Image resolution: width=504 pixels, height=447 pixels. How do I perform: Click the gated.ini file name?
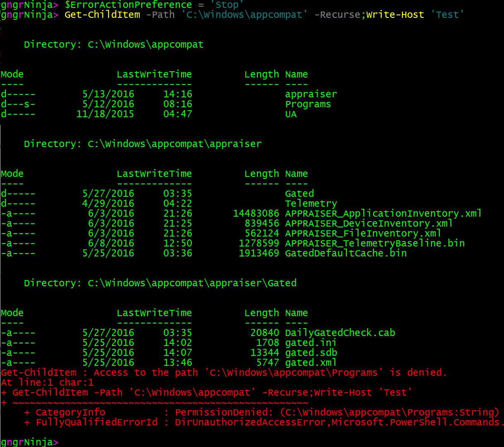point(310,343)
